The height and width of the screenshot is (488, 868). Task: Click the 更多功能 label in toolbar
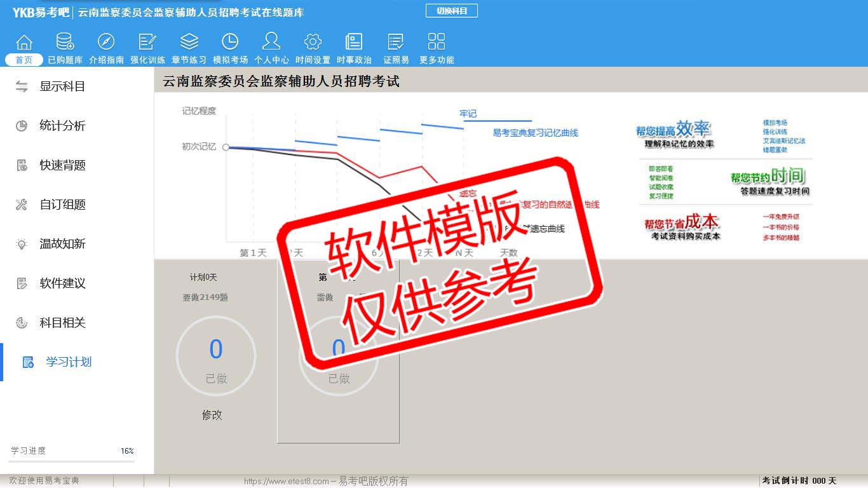(437, 60)
